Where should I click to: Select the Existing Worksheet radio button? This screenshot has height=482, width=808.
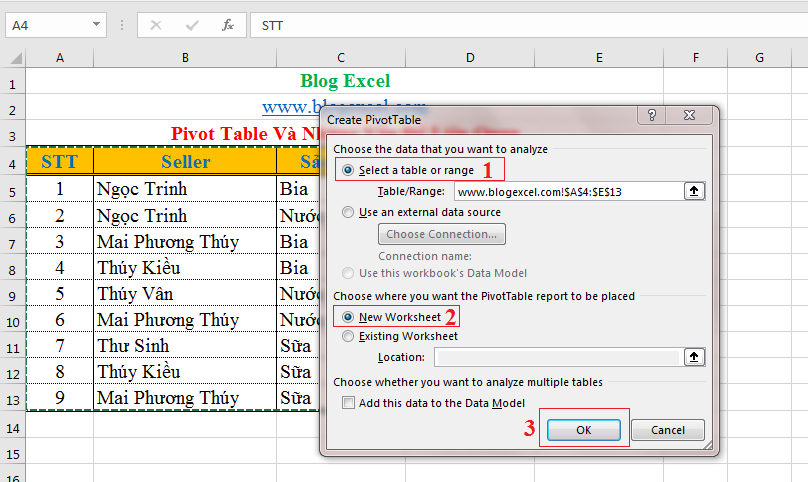[348, 336]
